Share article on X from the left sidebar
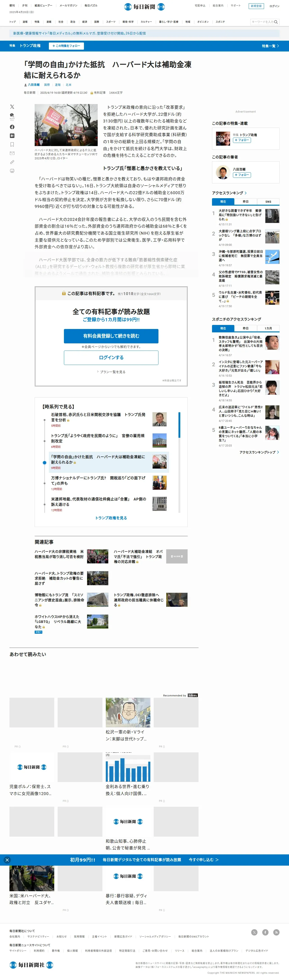Screen dimensions: 289x980 tap(12, 107)
